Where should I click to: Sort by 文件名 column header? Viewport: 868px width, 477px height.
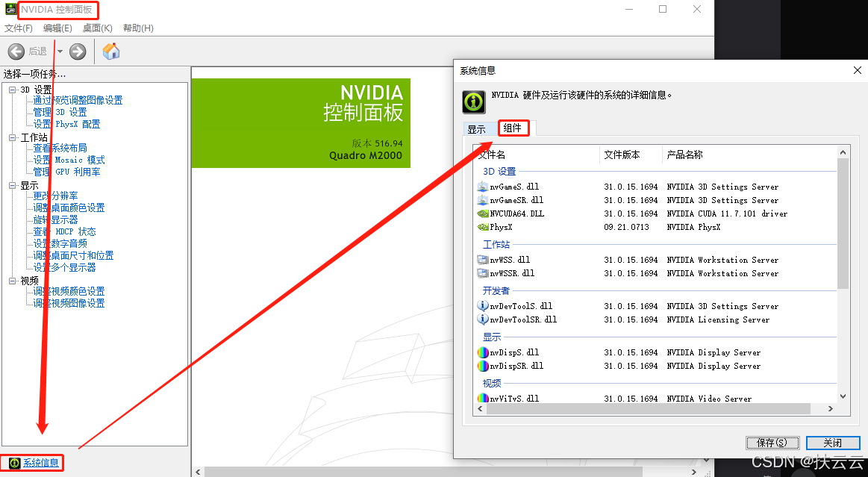click(537, 155)
